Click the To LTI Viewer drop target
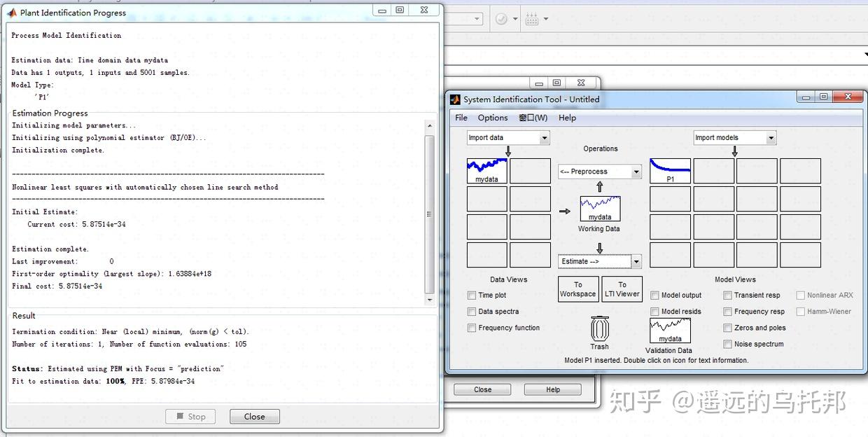 pyautogui.click(x=622, y=289)
